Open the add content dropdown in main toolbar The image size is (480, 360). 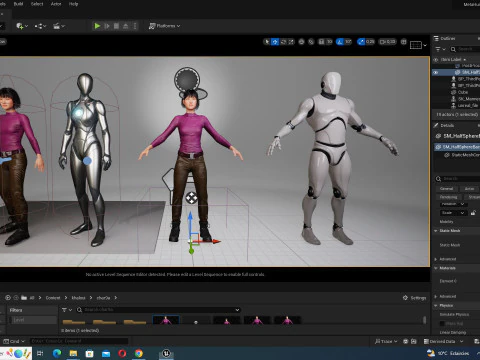pyautogui.click(x=22, y=26)
